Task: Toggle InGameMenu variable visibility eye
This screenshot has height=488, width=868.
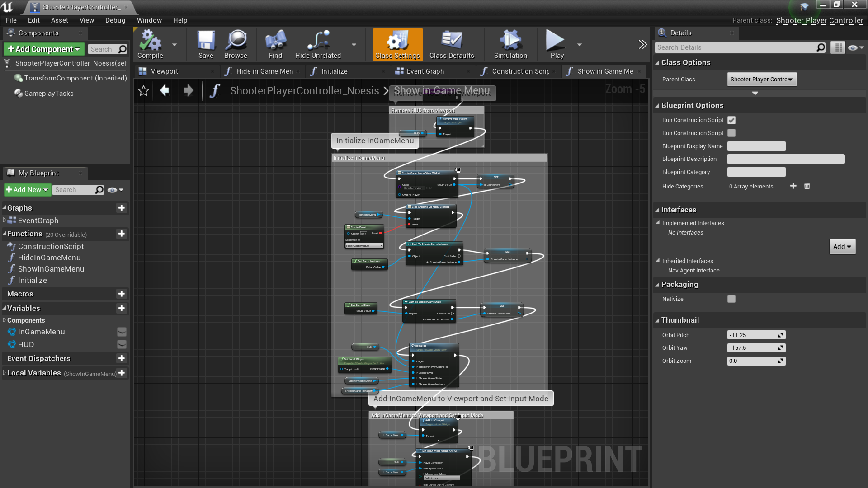Action: tap(122, 332)
